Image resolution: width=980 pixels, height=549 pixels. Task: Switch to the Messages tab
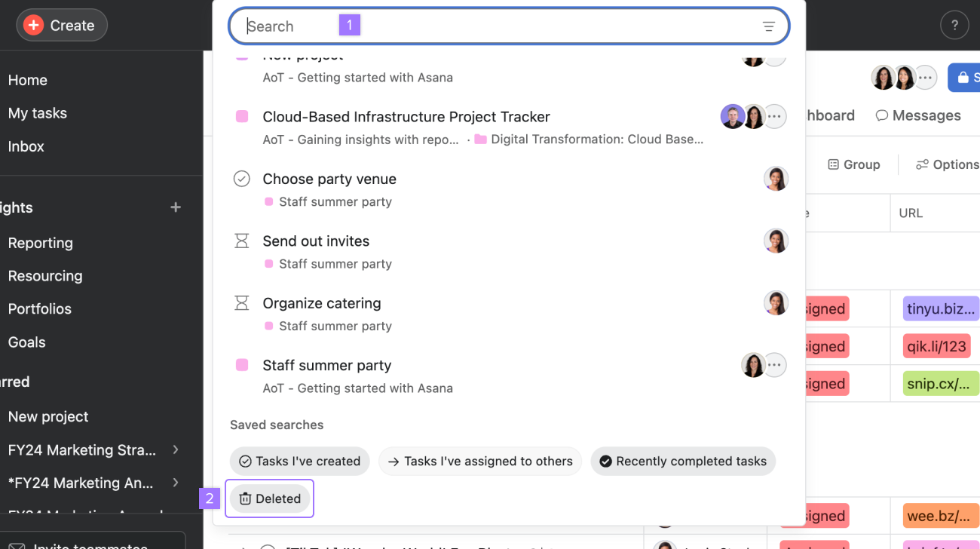(918, 115)
